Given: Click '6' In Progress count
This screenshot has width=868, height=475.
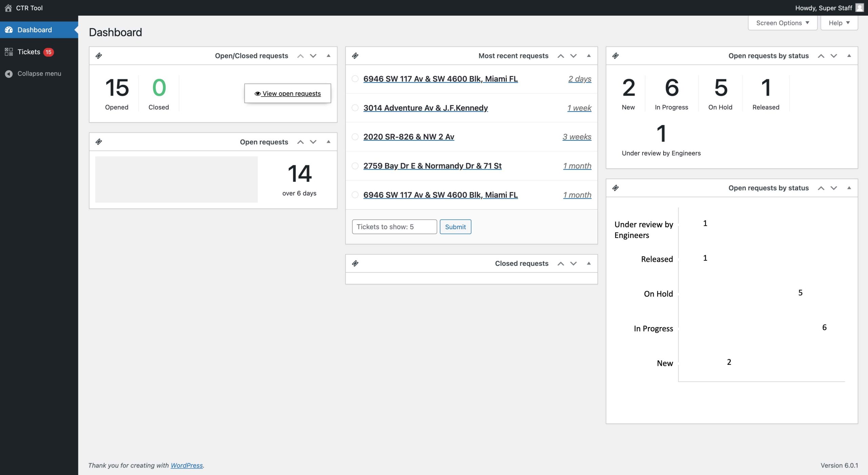Looking at the screenshot, I should (x=672, y=87).
